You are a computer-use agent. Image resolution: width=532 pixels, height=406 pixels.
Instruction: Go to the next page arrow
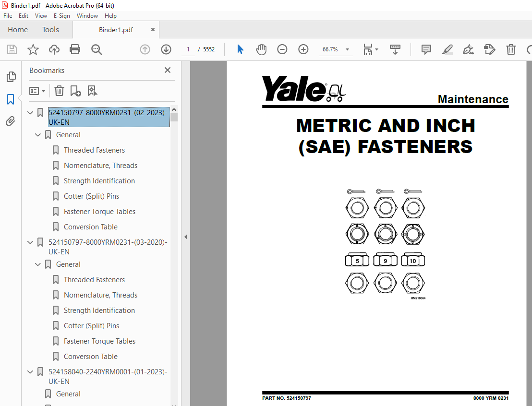coord(166,49)
